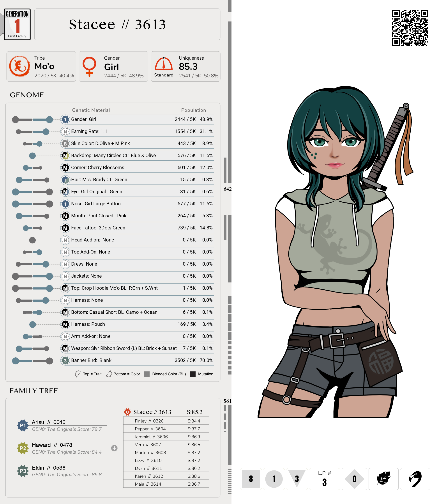Click the Banner Bird 3 badge icon

pyautogui.click(x=65, y=360)
